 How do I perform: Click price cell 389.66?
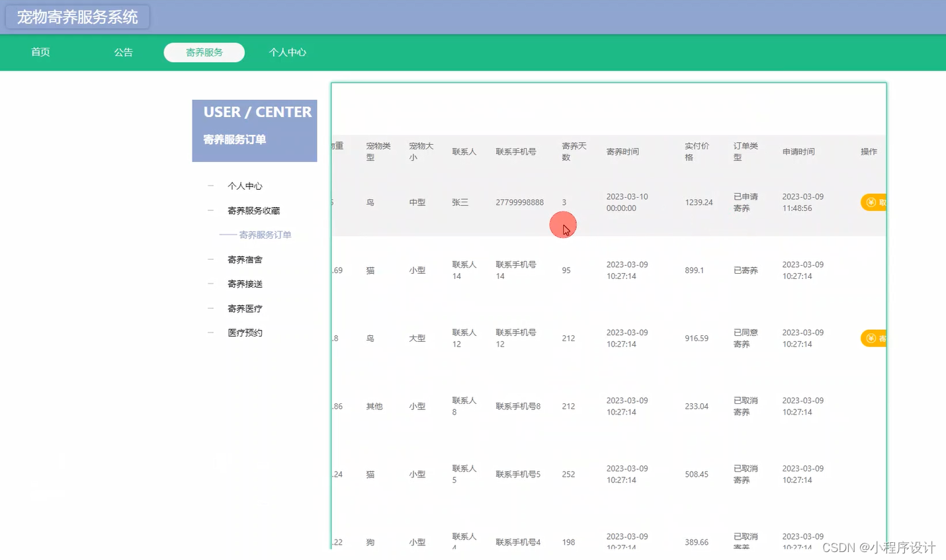pos(697,542)
